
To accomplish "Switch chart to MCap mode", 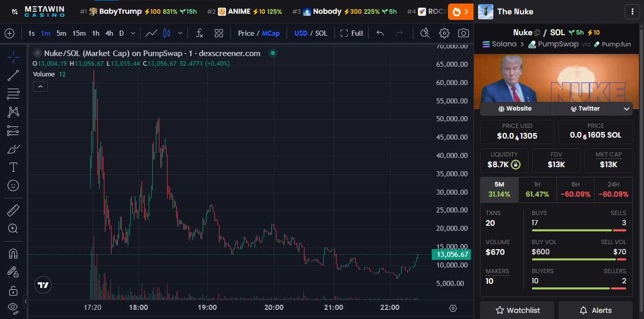I will tap(271, 33).
